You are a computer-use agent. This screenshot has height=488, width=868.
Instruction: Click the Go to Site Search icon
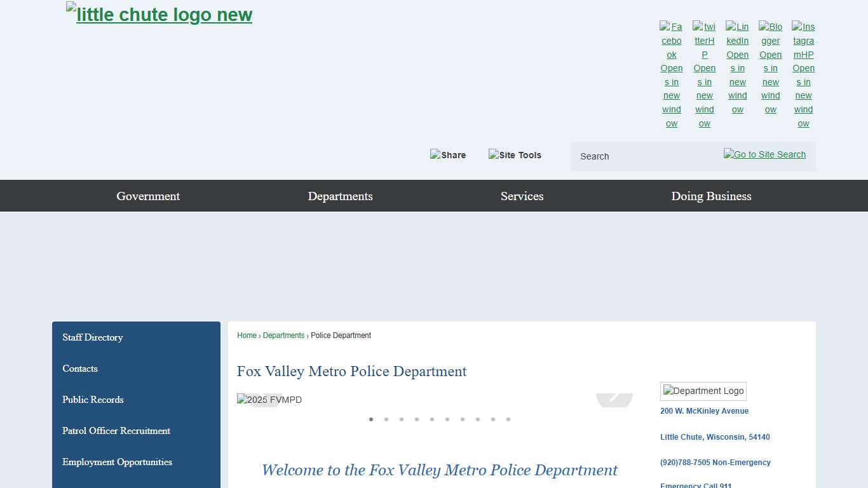pyautogui.click(x=764, y=154)
